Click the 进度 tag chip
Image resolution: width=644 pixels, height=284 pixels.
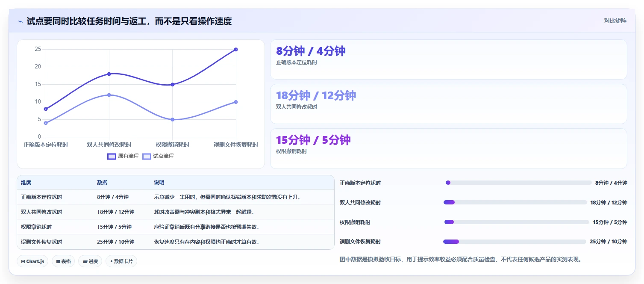click(x=90, y=261)
